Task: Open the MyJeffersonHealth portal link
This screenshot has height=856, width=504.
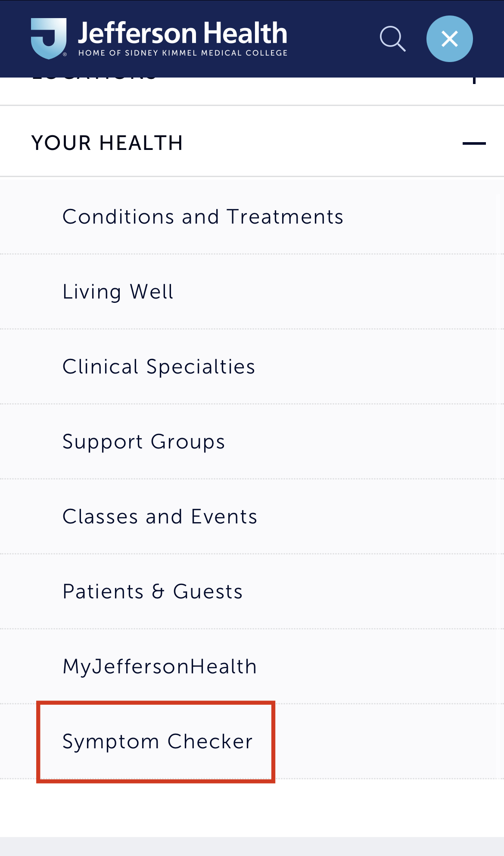Action: click(160, 666)
